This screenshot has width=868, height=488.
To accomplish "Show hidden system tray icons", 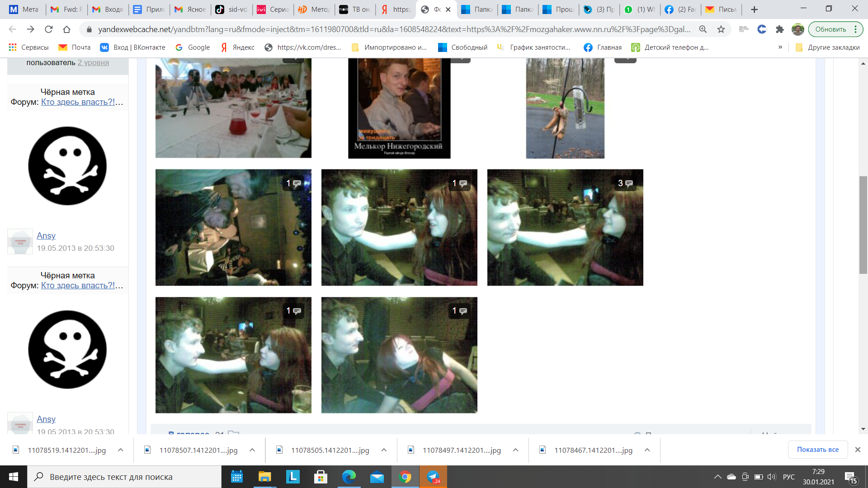I will (x=717, y=477).
